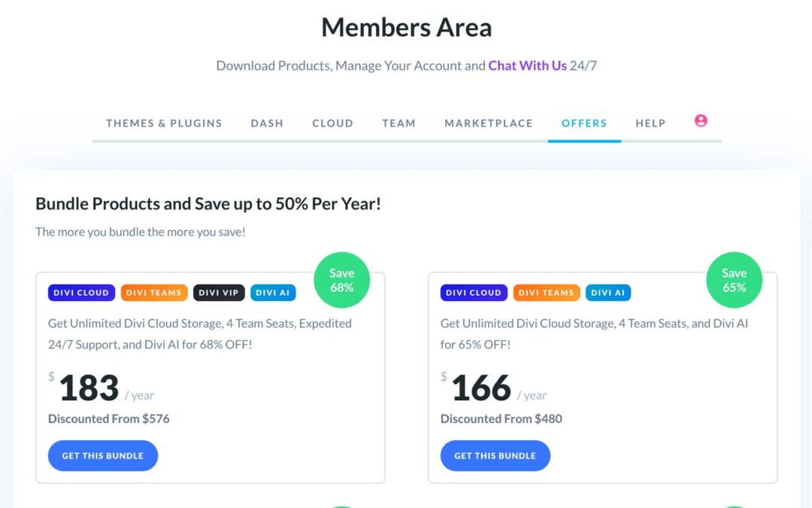Click the Save 65% green badge
Viewport: 812px width, 508px height.
[734, 280]
